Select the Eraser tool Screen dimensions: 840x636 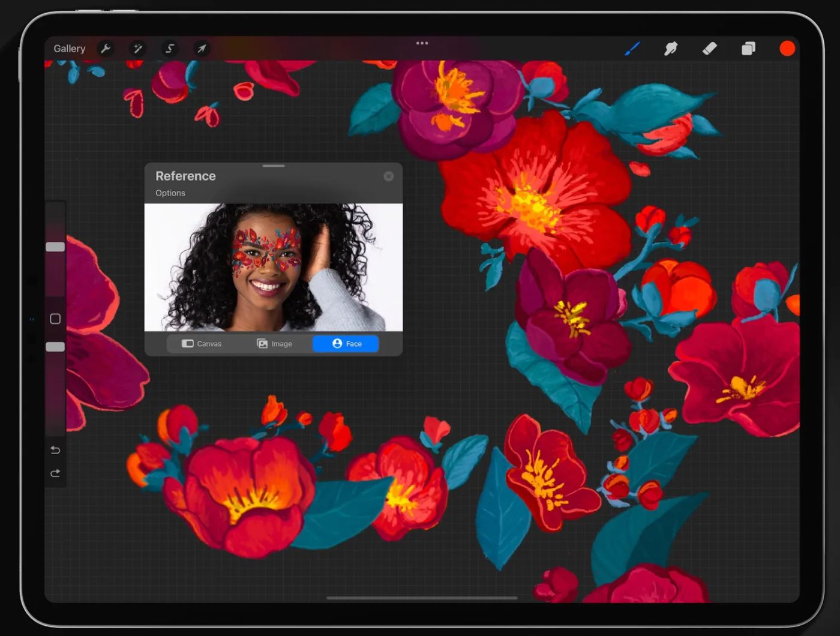click(x=710, y=49)
